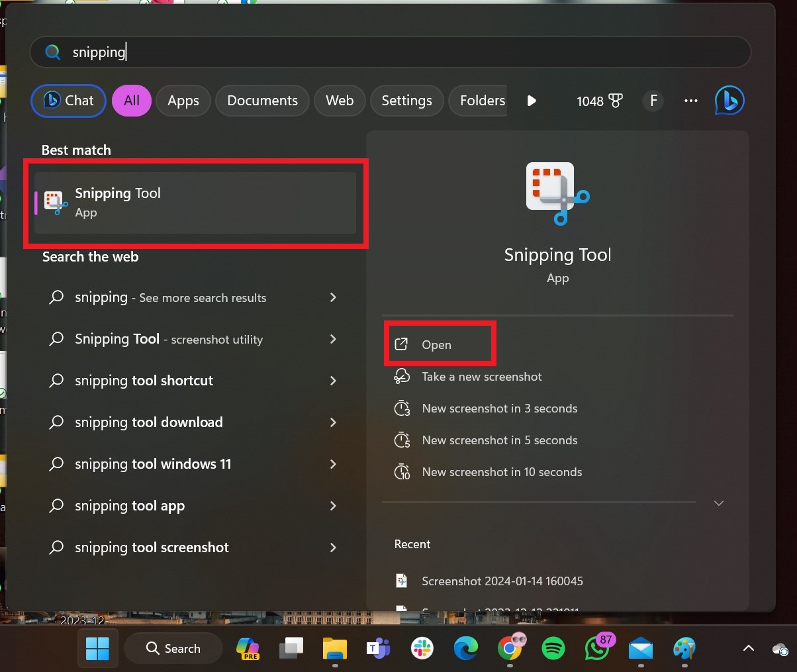Screen dimensions: 797x672
Task: Click the taskbar Search box
Action: pos(173,648)
